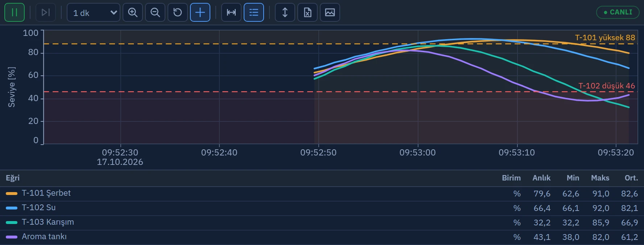644x245 pixels.
Task: Click the 09:52:30 time axis label
Action: pos(120,153)
